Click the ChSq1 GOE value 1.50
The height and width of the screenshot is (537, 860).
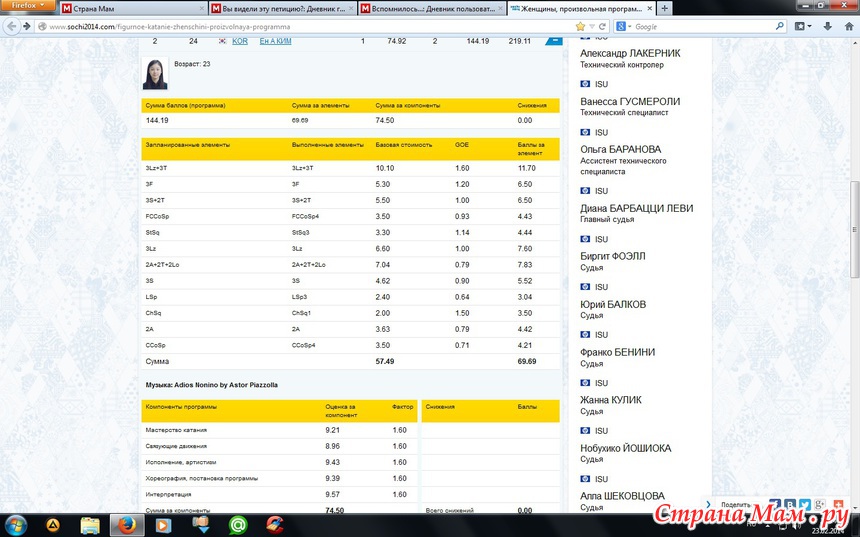click(462, 313)
